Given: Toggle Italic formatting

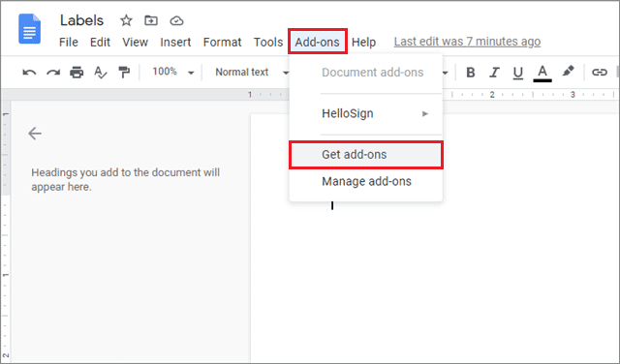Looking at the screenshot, I should pyautogui.click(x=494, y=73).
